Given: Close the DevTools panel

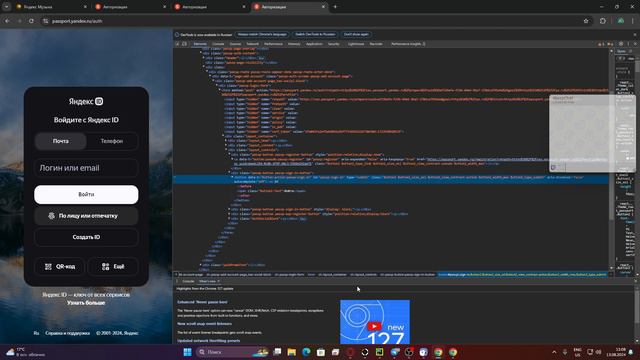Looking at the screenshot, I should (635, 44).
